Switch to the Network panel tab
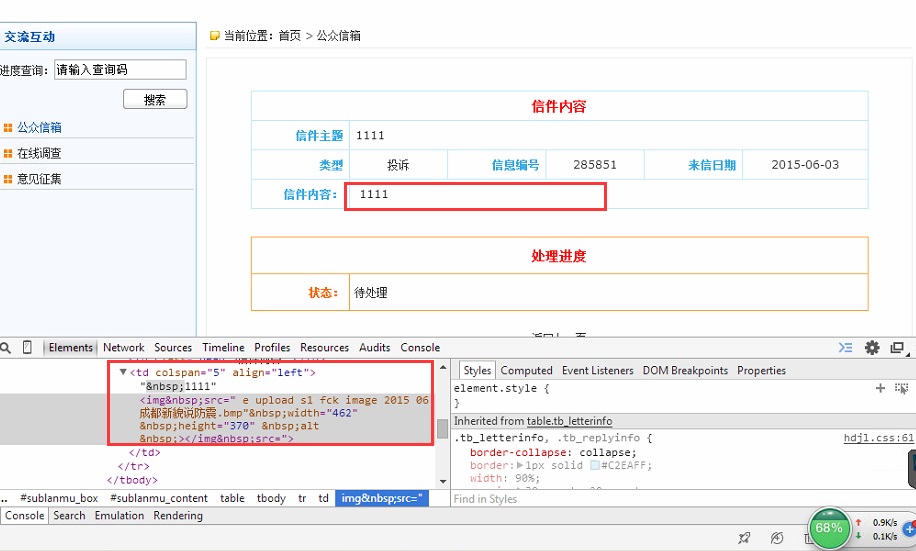 [124, 348]
